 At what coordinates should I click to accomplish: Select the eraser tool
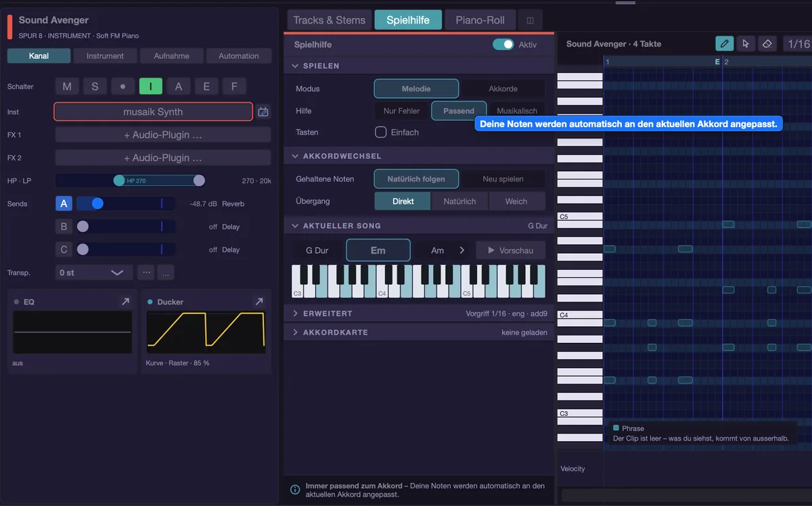tap(767, 44)
